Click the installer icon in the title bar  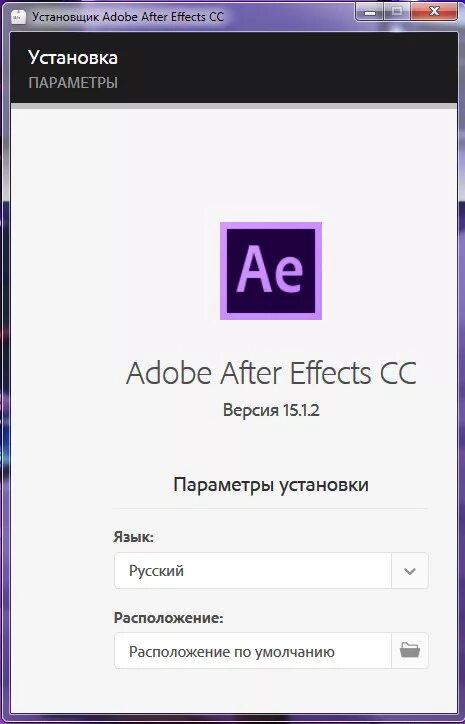tap(18, 17)
